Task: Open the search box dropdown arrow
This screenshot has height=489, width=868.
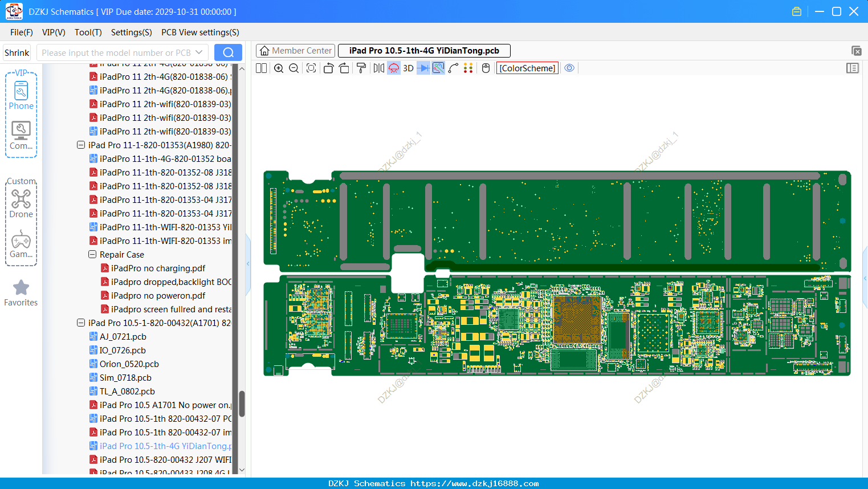Action: [199, 52]
